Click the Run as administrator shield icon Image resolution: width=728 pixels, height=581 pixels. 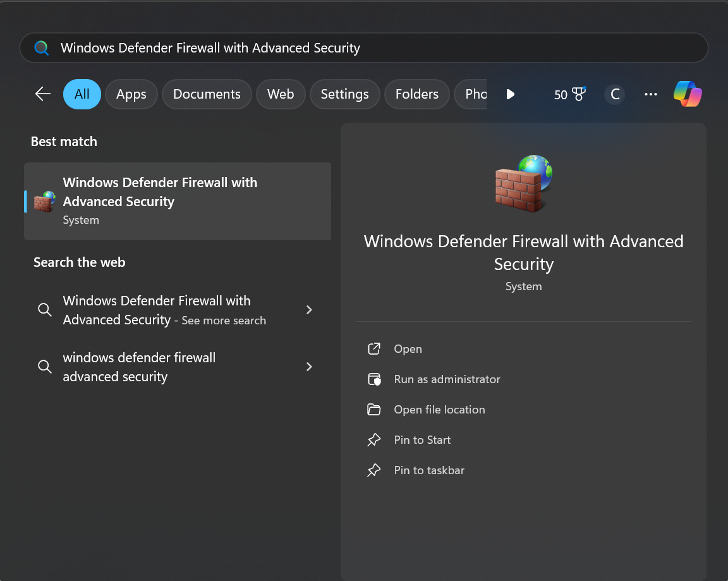tap(373, 379)
